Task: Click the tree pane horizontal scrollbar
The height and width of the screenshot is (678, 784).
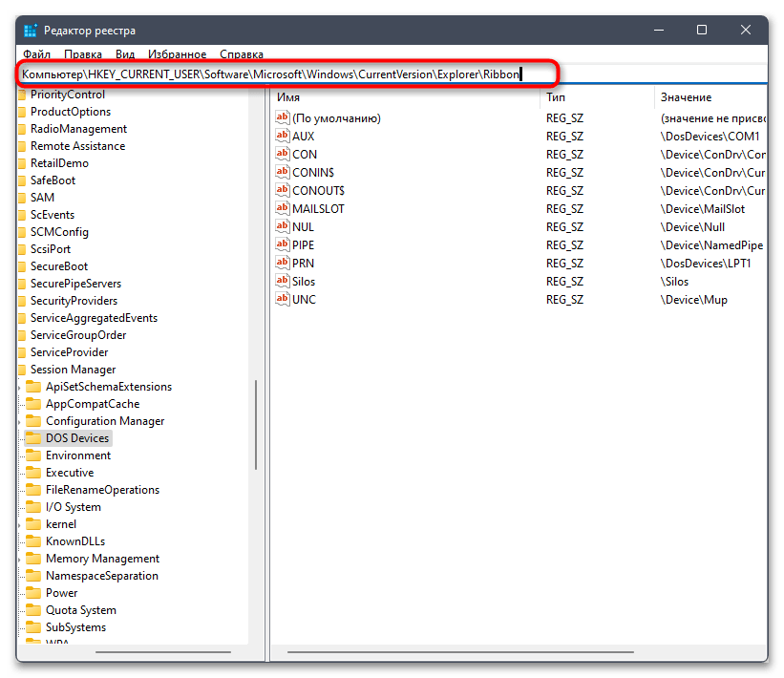Action: click(163, 652)
